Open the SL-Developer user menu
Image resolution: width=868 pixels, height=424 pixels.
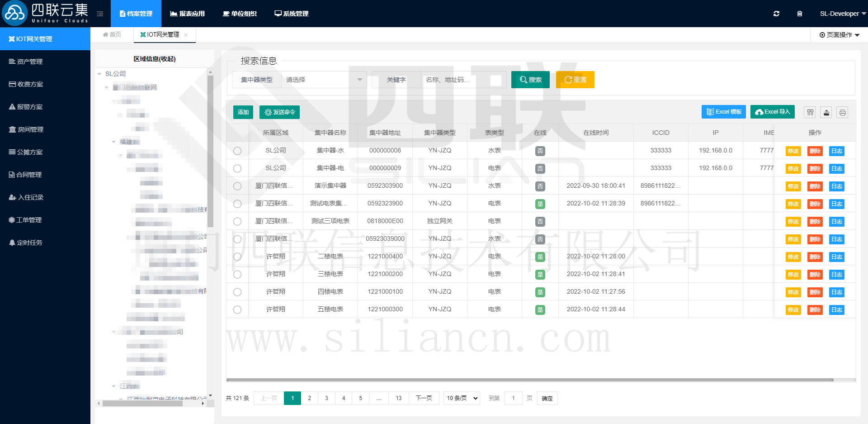pyautogui.click(x=843, y=14)
